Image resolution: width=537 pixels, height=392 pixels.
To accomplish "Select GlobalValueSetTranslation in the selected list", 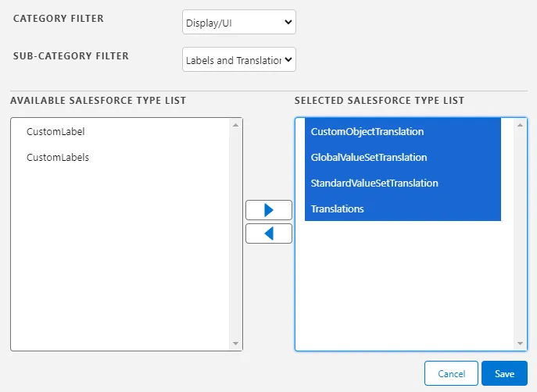I will coord(403,158).
